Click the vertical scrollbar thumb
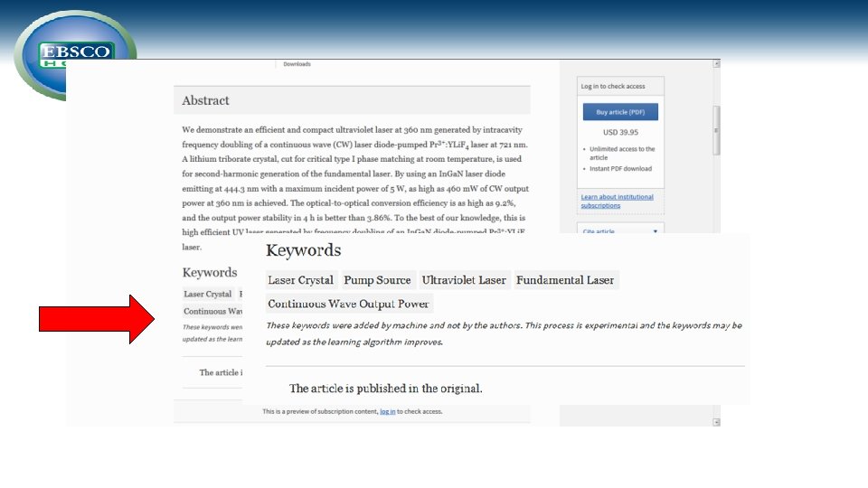Screen dimensions: 868x488 (x=716, y=130)
